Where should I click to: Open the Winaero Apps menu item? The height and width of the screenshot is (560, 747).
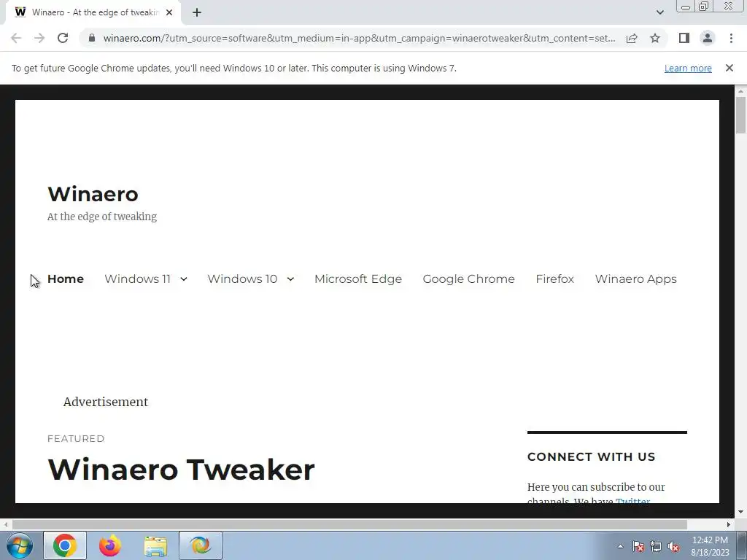coord(635,279)
